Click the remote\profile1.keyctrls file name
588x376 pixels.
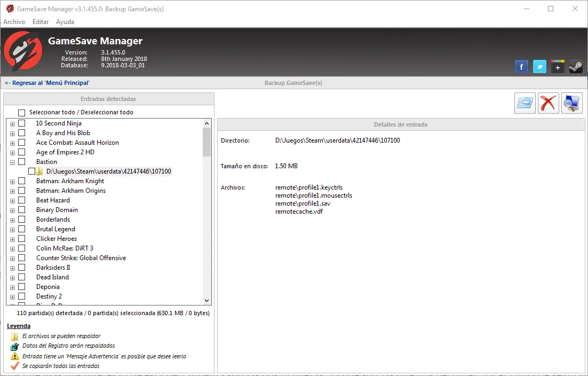coord(309,187)
